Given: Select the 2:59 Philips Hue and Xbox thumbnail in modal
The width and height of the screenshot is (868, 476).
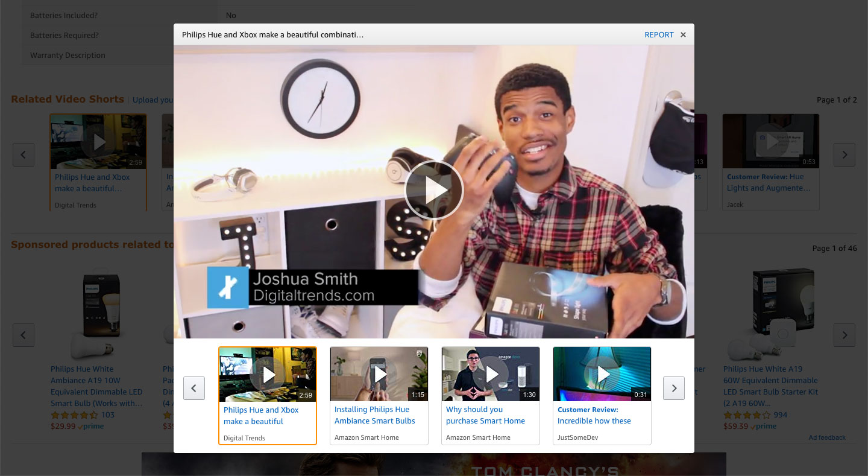Looking at the screenshot, I should click(268, 375).
